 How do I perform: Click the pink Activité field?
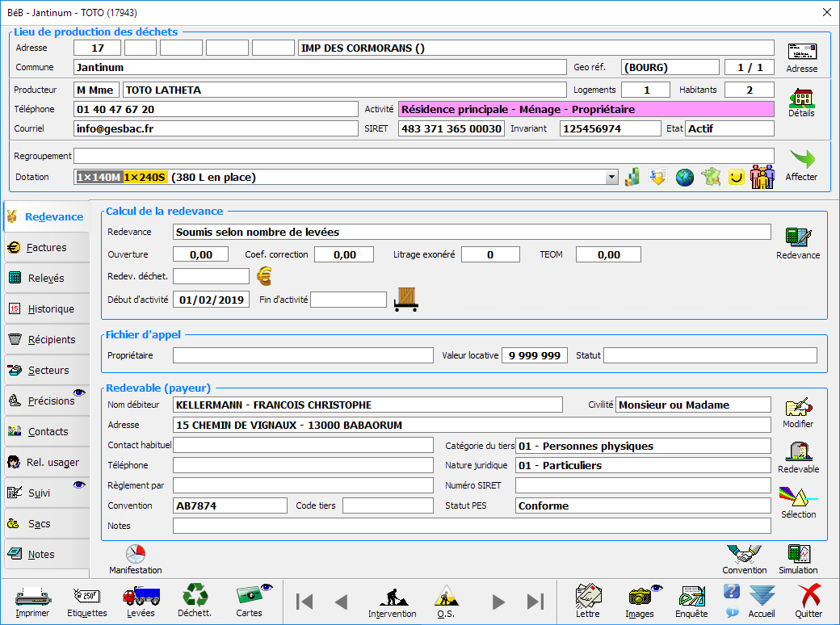coord(586,109)
